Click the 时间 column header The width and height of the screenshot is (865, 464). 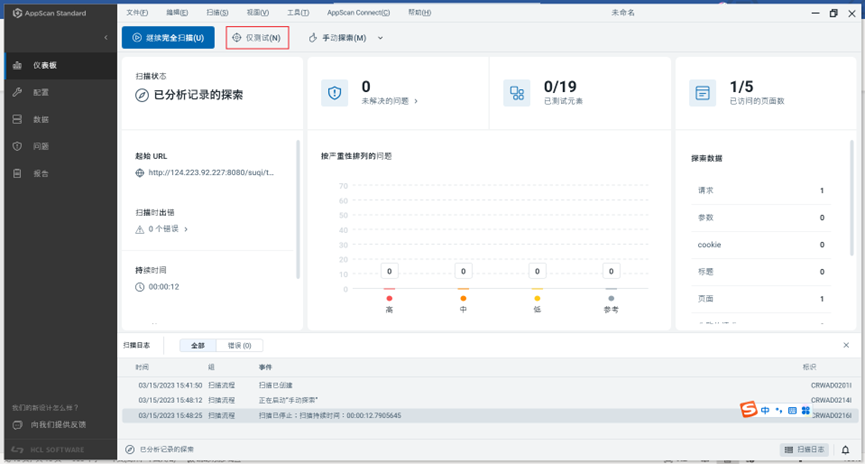142,367
